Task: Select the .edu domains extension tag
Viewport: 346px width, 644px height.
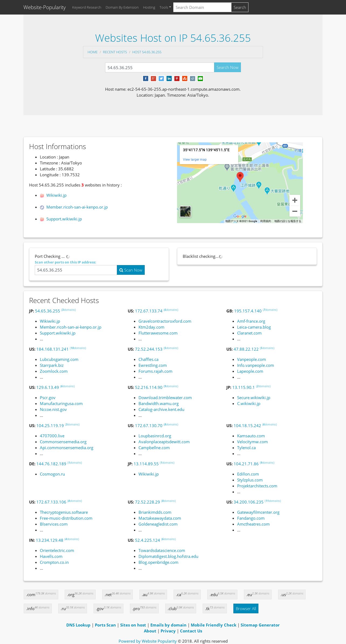Action: [x=222, y=594]
